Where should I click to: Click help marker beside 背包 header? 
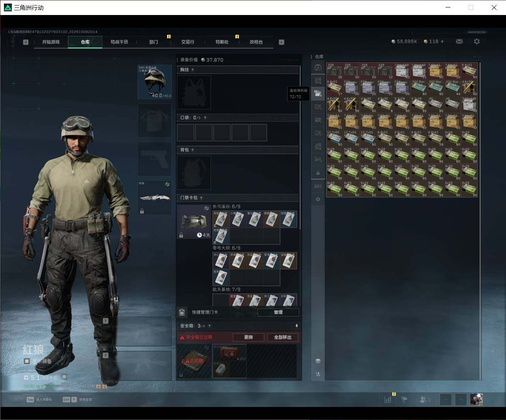coord(192,150)
